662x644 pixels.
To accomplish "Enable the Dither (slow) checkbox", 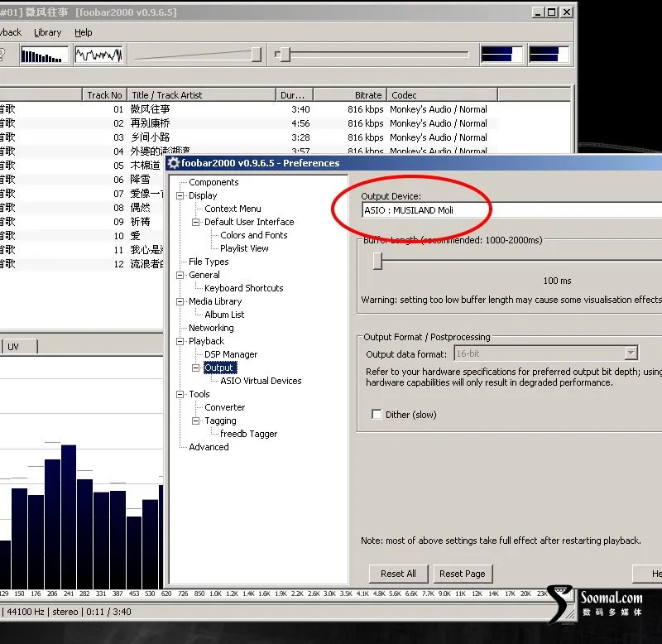I will pyautogui.click(x=377, y=414).
